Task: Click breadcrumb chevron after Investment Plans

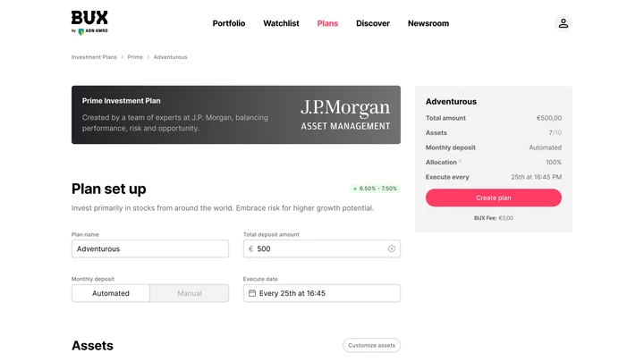Action: [123, 57]
